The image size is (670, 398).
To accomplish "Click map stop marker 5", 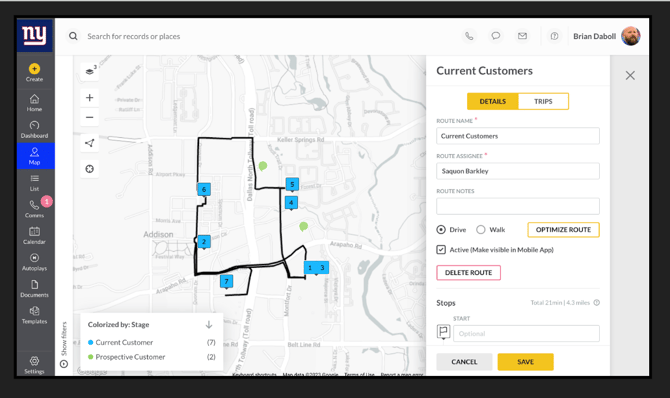I will pyautogui.click(x=292, y=184).
